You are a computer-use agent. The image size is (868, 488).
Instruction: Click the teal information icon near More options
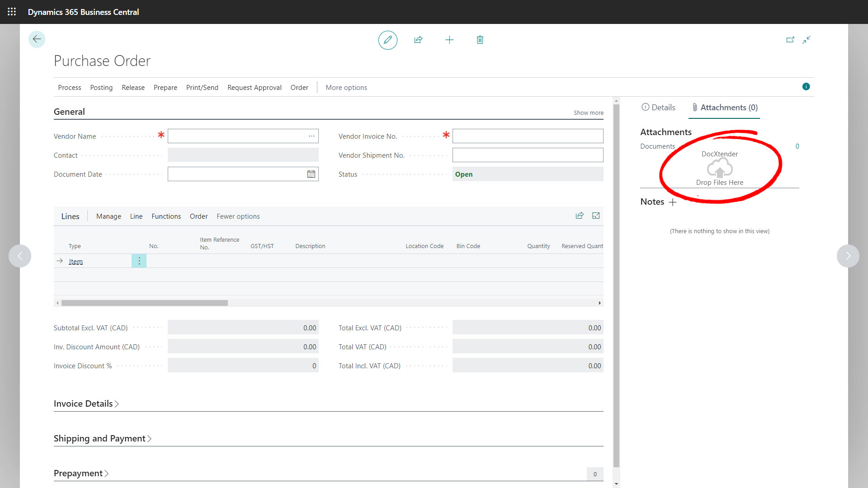click(806, 86)
